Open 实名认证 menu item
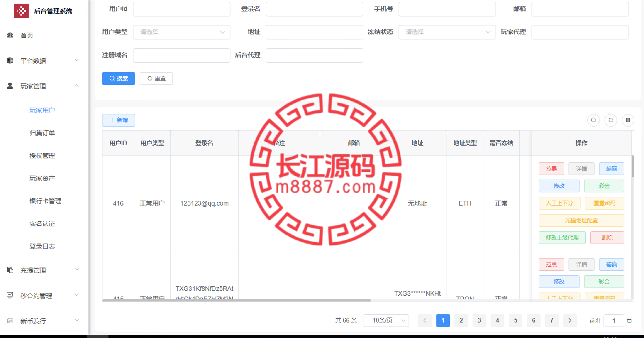644x338 pixels. point(42,224)
